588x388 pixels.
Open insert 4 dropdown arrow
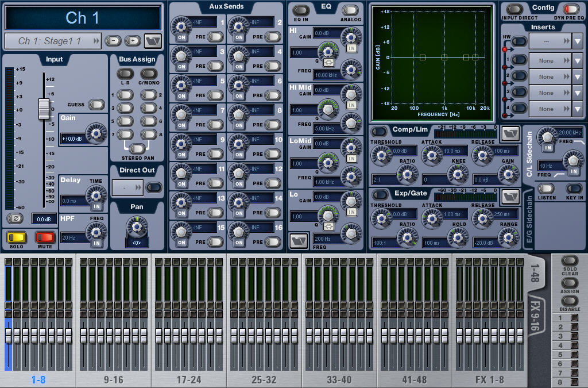click(x=577, y=109)
